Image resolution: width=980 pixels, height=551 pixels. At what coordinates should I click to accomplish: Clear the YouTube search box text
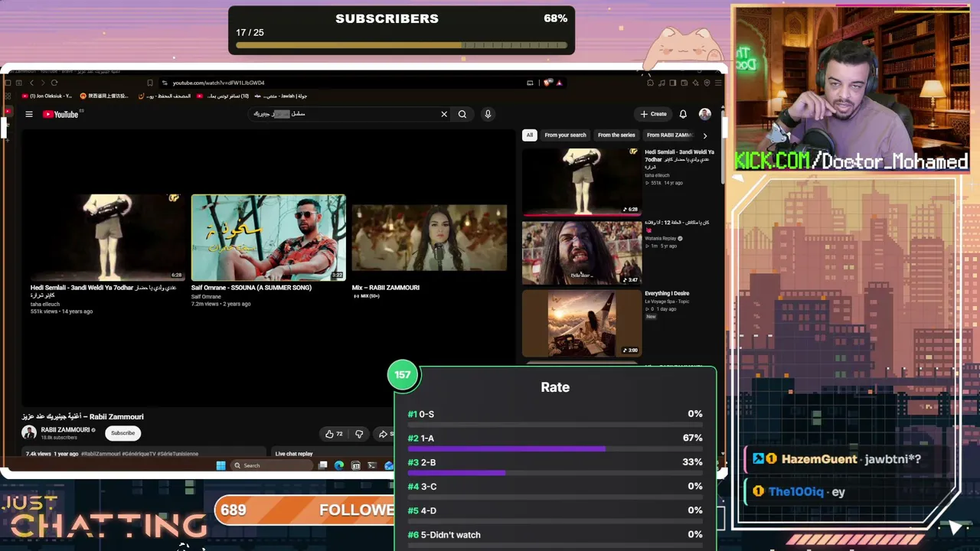click(x=444, y=114)
